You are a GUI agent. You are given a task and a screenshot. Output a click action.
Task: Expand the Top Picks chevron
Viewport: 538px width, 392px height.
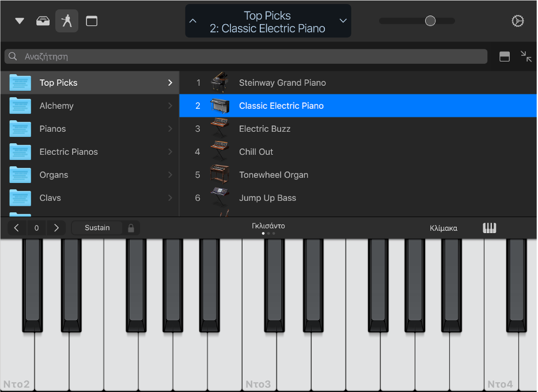click(170, 83)
